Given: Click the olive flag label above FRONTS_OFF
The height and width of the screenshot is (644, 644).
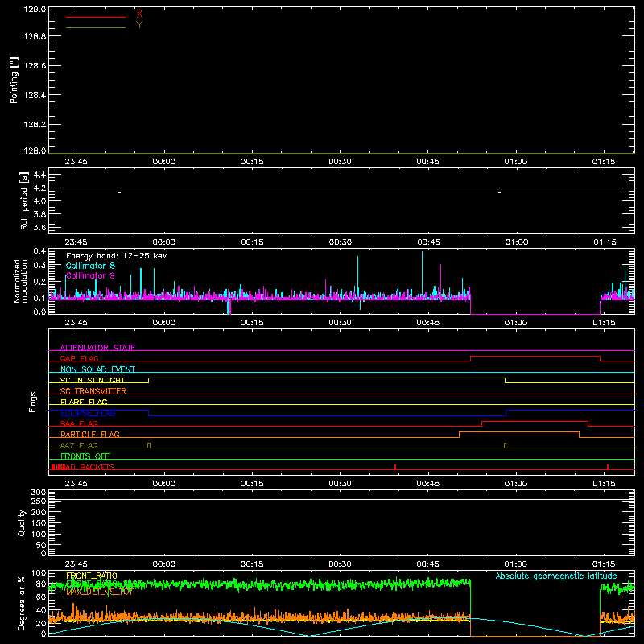Looking at the screenshot, I should click(79, 445).
